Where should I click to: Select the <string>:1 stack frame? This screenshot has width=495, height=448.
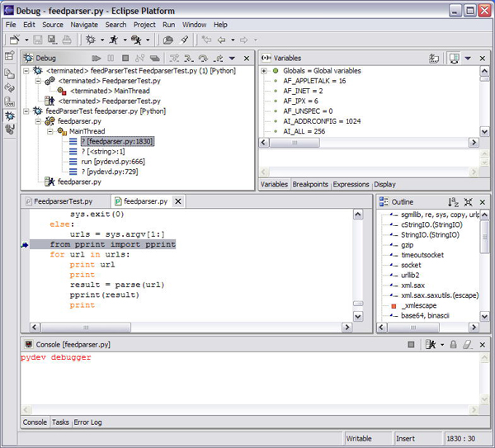(x=103, y=152)
